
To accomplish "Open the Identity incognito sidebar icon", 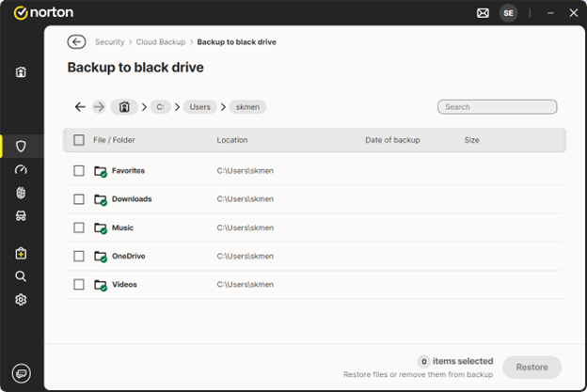I will (x=21, y=215).
